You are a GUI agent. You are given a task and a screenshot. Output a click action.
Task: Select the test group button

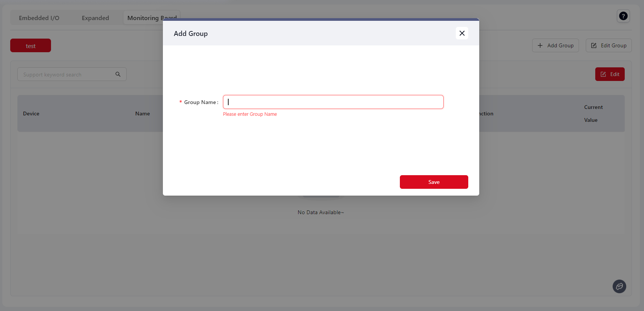[x=31, y=46]
